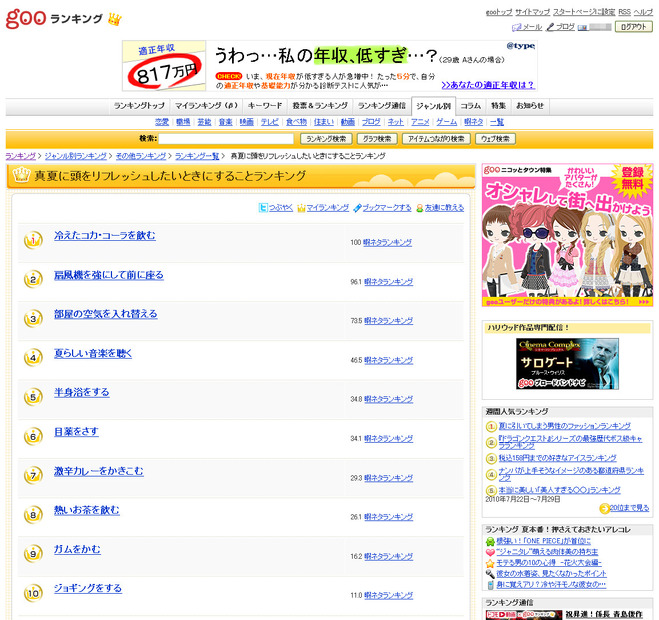The height and width of the screenshot is (620, 659).
Task: Click the アイテムつながり検索 button
Action: click(436, 139)
